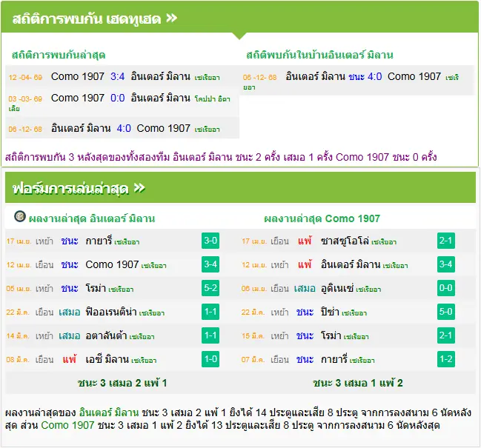Click the แพ้ result in the เอซี มิลาน row

pos(70,359)
